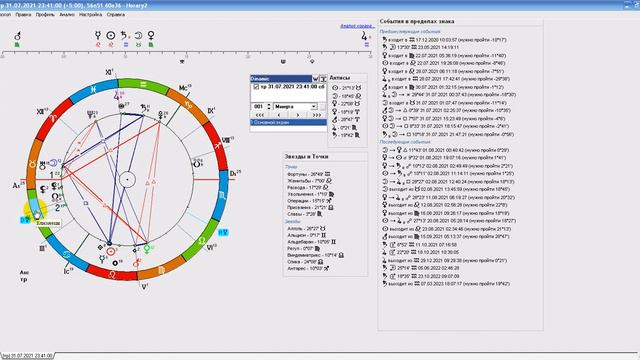Click the Sun glyph above the ruler

(x=111, y=36)
